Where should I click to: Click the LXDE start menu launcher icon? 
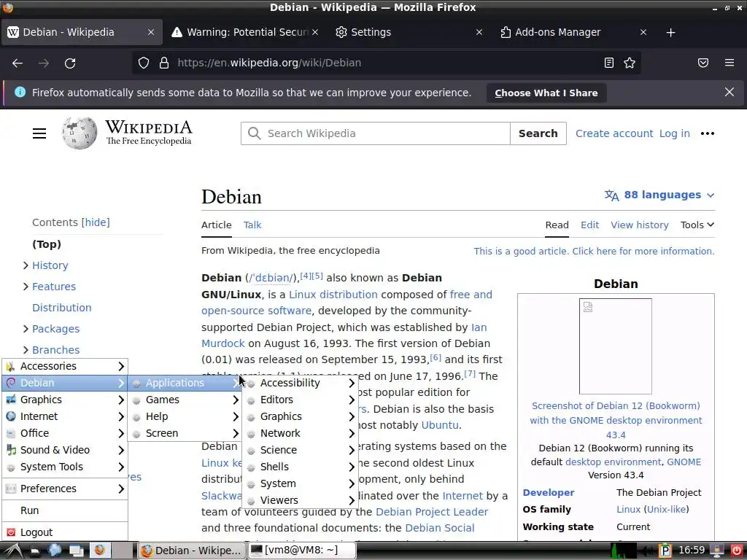tap(12, 551)
